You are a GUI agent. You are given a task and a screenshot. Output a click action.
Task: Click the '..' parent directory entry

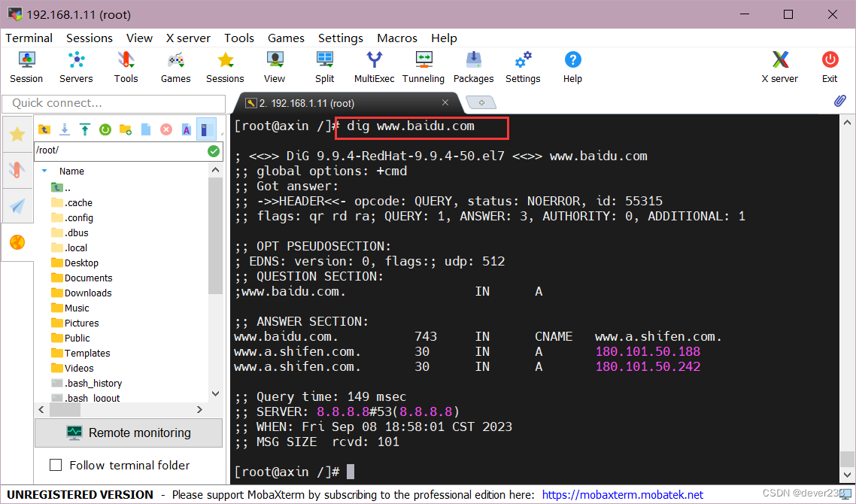click(61, 188)
